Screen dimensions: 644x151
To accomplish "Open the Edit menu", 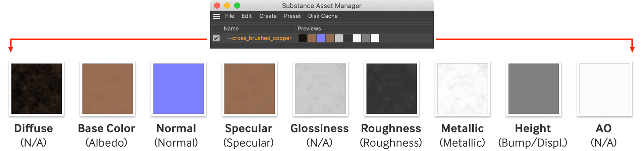I will (x=247, y=16).
